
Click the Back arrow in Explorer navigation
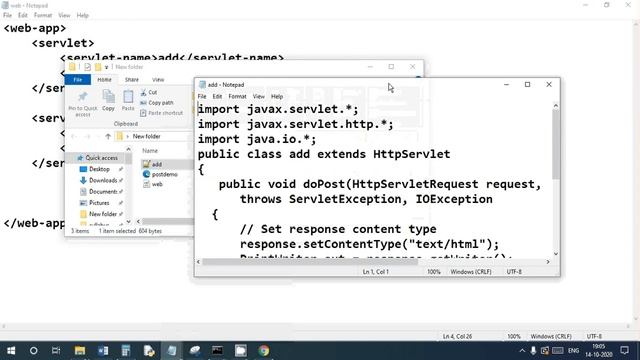click(73, 136)
